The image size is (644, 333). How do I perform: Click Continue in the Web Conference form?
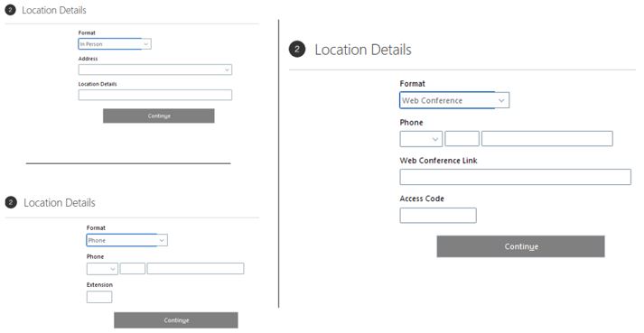click(520, 246)
